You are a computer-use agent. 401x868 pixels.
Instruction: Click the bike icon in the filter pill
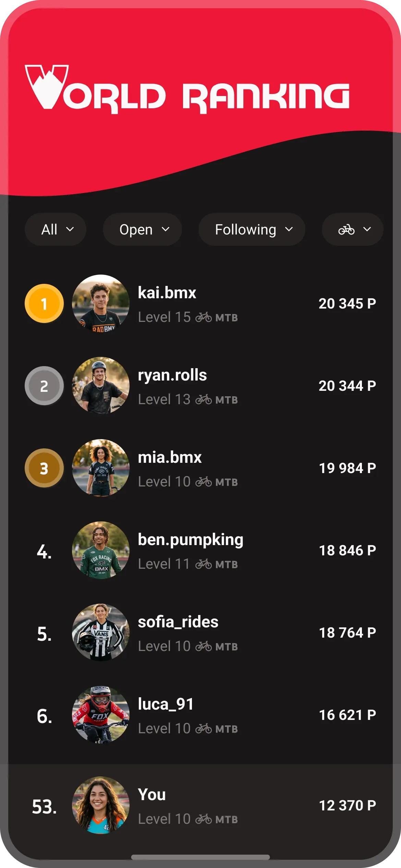pos(346,229)
